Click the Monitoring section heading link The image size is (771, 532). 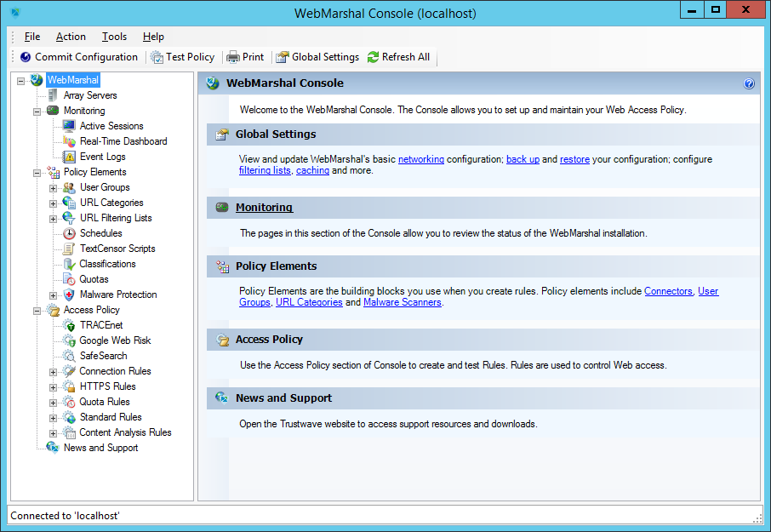(264, 207)
